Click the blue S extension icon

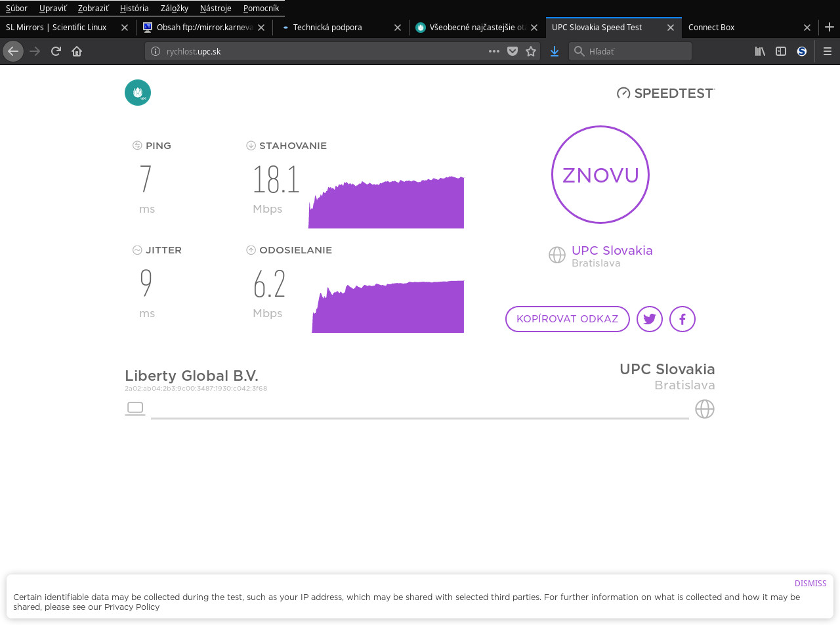(x=802, y=51)
